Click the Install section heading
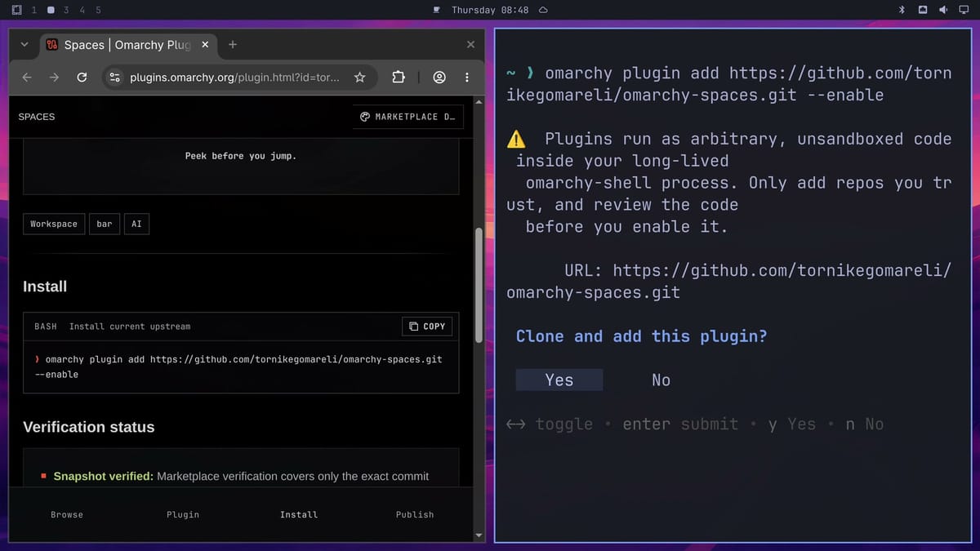 click(45, 287)
